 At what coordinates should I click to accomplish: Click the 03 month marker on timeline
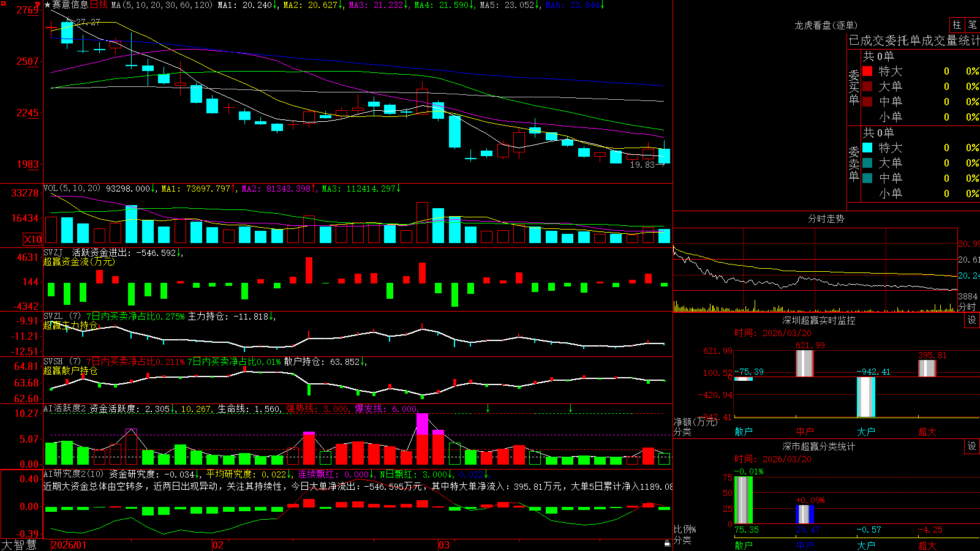(x=444, y=545)
